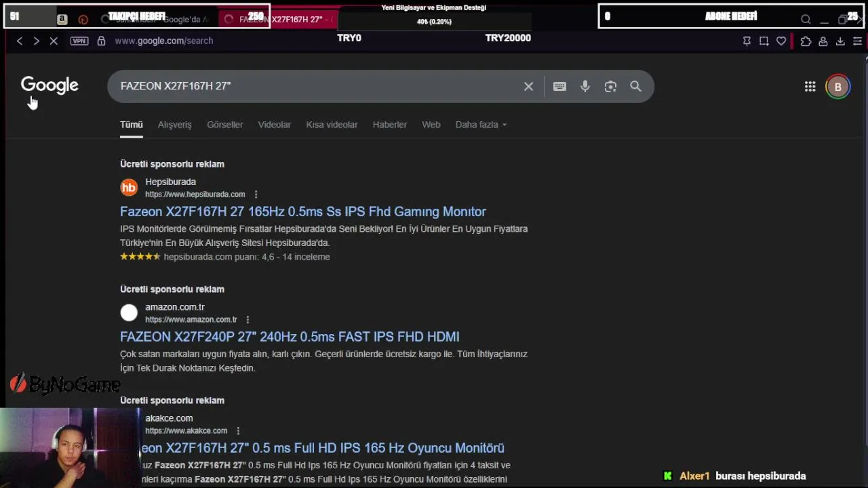Open the akakce 165 Hz Oyuncu Monitörü result

tap(322, 448)
